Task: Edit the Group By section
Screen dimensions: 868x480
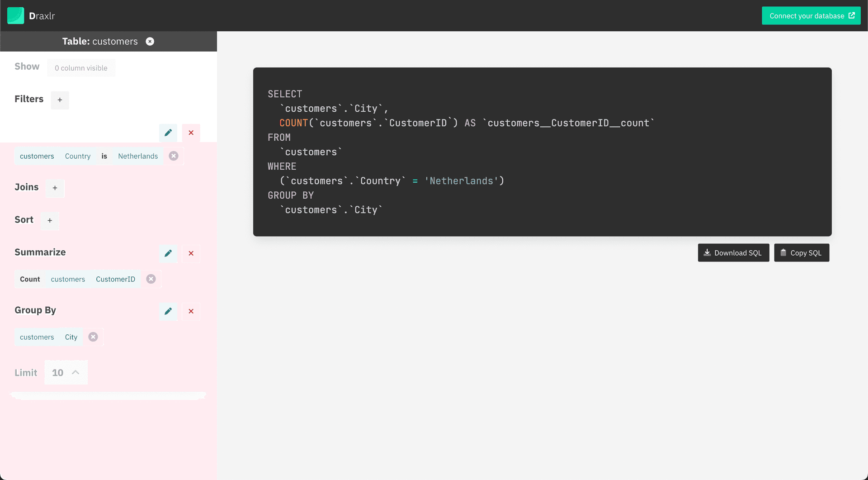Action: click(x=168, y=311)
